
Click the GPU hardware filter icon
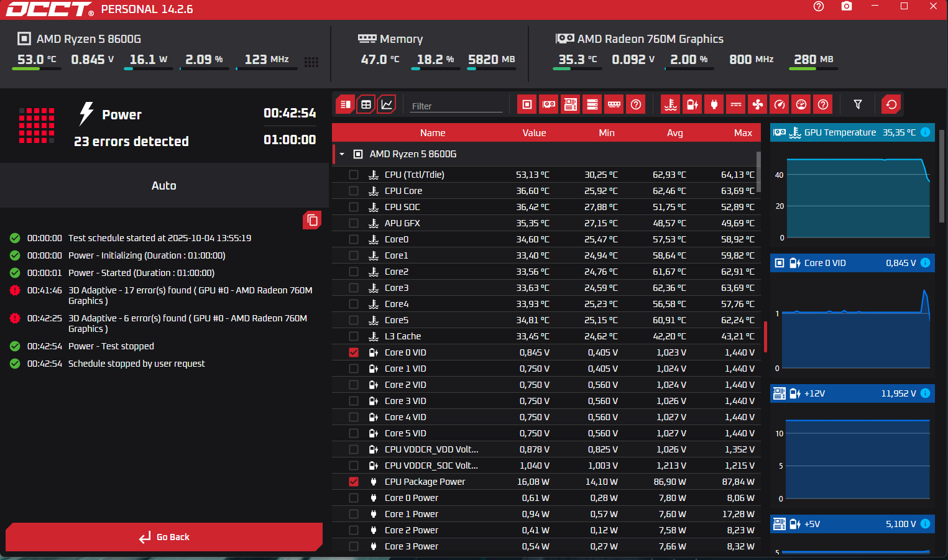[549, 104]
